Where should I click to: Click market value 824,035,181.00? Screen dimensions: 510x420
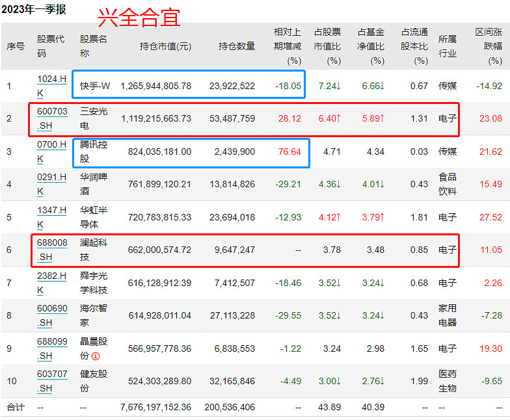159,151
